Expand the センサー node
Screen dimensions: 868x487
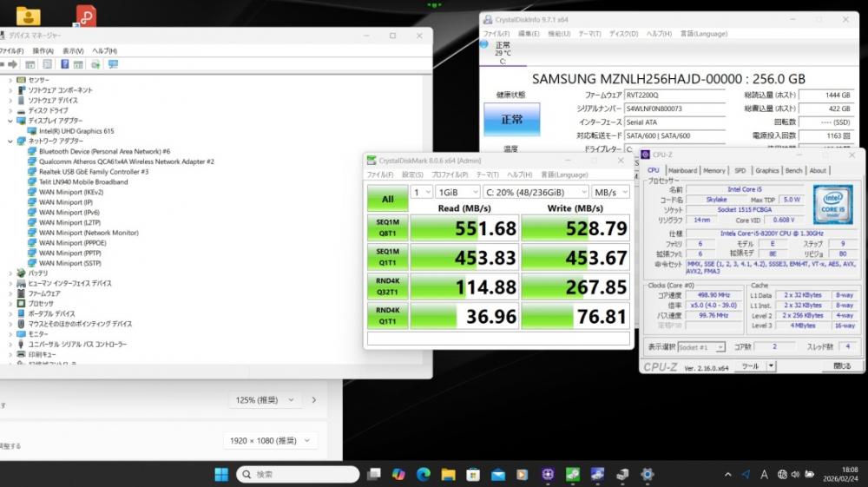pyautogui.click(x=10, y=80)
